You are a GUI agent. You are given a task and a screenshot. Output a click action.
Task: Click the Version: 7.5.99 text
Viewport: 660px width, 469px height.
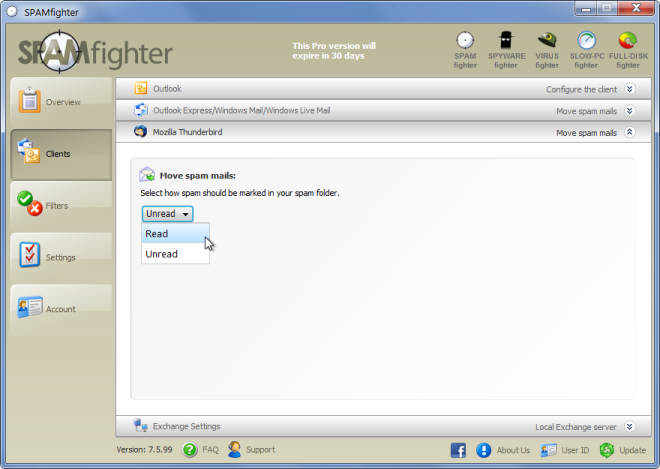[x=144, y=450]
